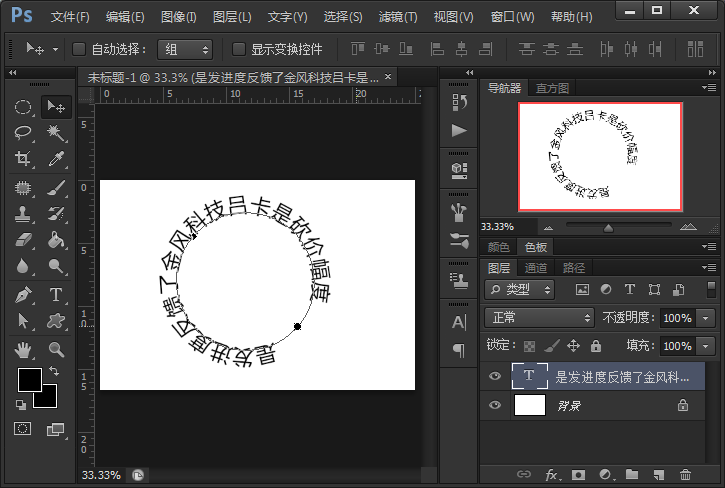Toggle lock transparent pixels
This screenshot has height=488, width=725.
click(x=529, y=346)
